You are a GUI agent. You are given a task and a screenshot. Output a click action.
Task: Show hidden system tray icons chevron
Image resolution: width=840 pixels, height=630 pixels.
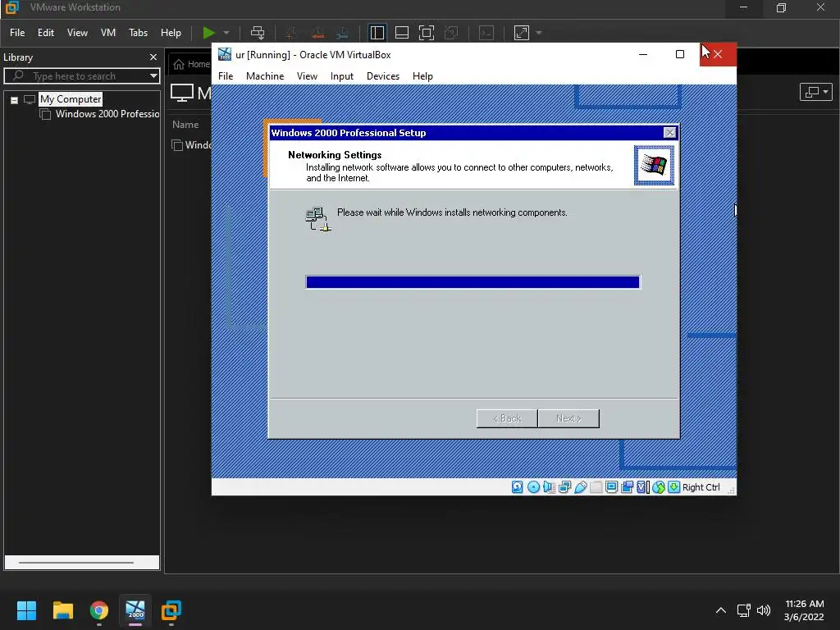(x=721, y=610)
